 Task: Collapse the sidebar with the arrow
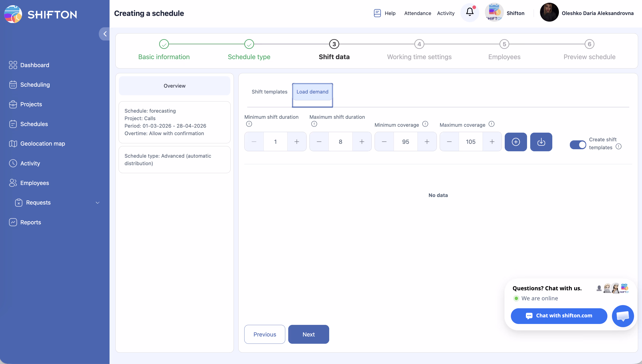(105, 34)
